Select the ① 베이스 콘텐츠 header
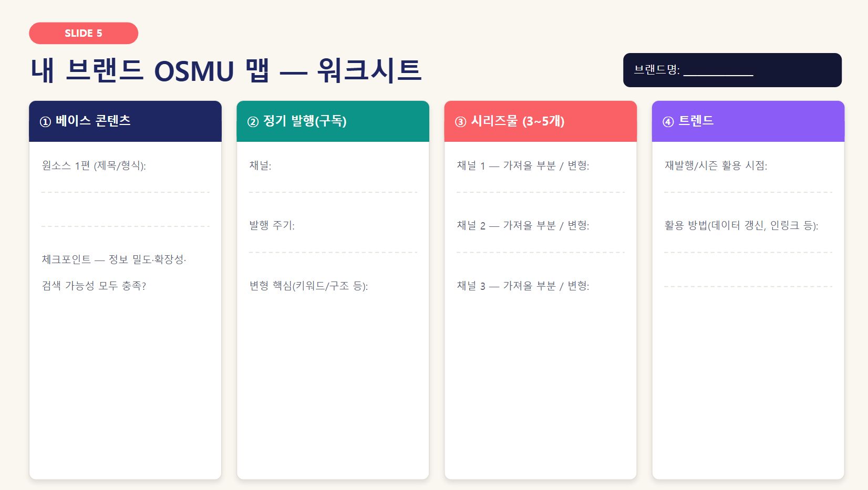Viewport: 868px width, 490px height. (125, 121)
